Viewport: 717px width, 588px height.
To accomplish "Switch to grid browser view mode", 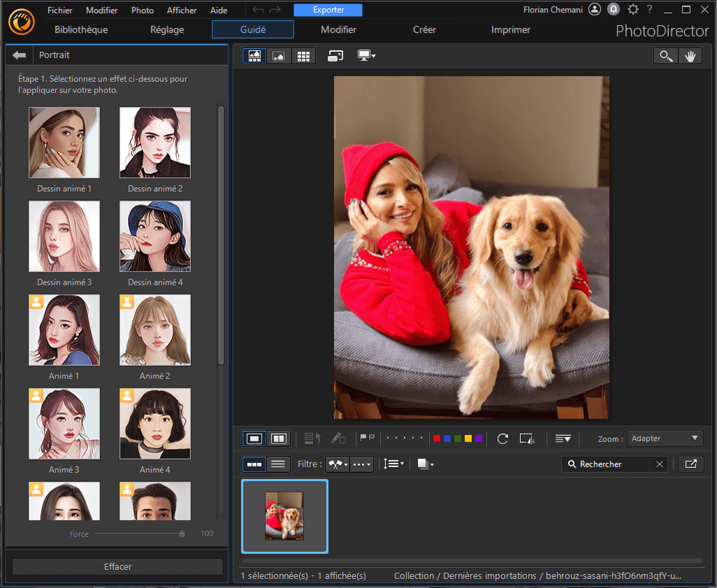I will coord(303,57).
